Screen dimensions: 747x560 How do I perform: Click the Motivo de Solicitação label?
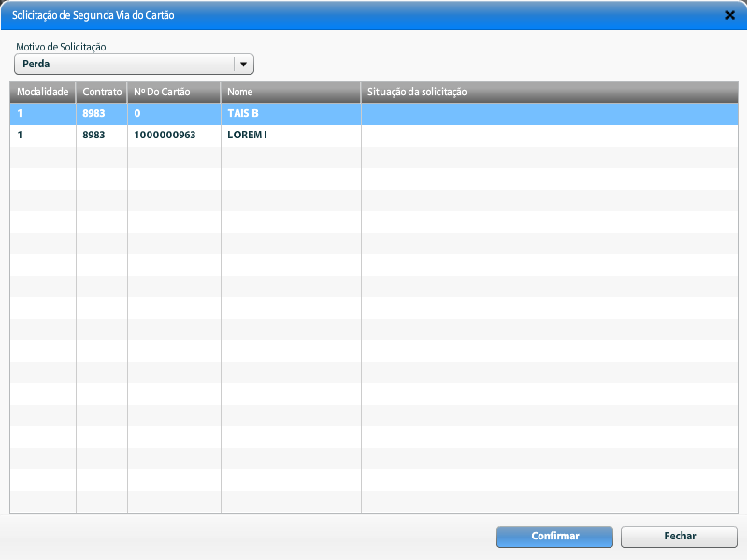pos(61,47)
